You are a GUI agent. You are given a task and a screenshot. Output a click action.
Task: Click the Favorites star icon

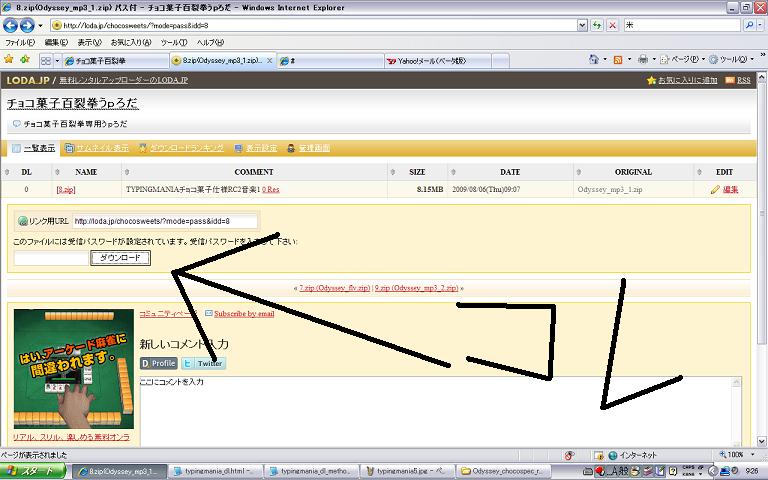pyautogui.click(x=10, y=60)
